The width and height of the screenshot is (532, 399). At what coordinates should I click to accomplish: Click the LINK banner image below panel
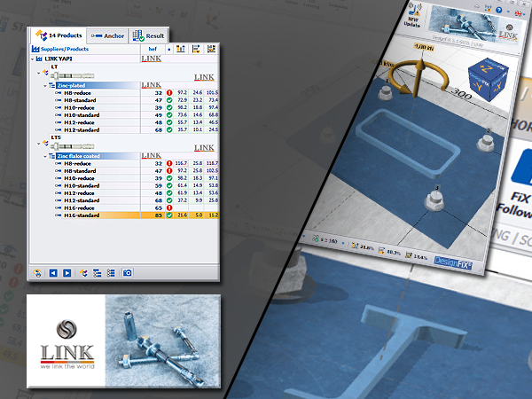(x=123, y=341)
